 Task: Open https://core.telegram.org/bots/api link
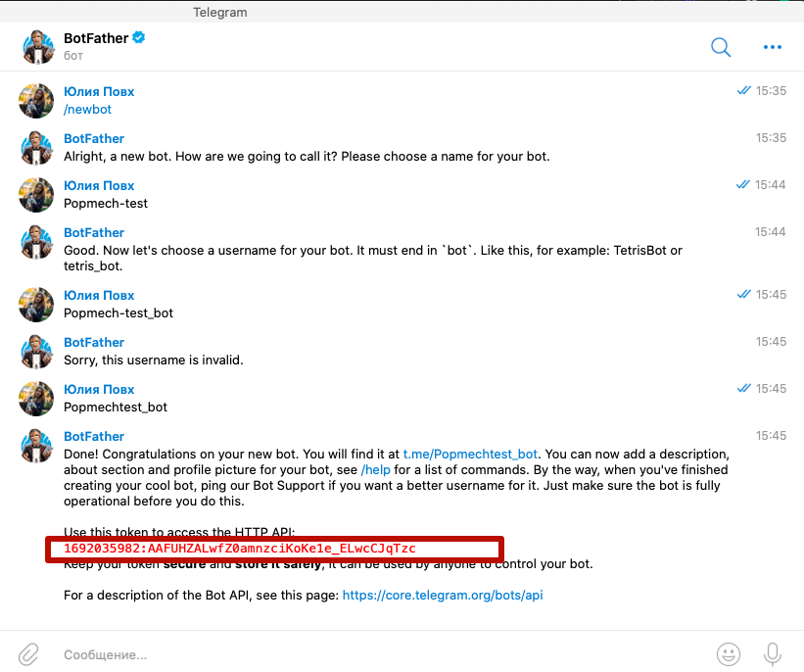point(443,595)
